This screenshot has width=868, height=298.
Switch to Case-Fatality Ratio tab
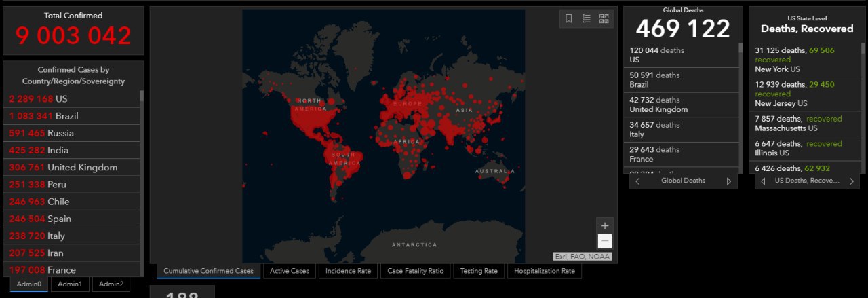click(415, 271)
